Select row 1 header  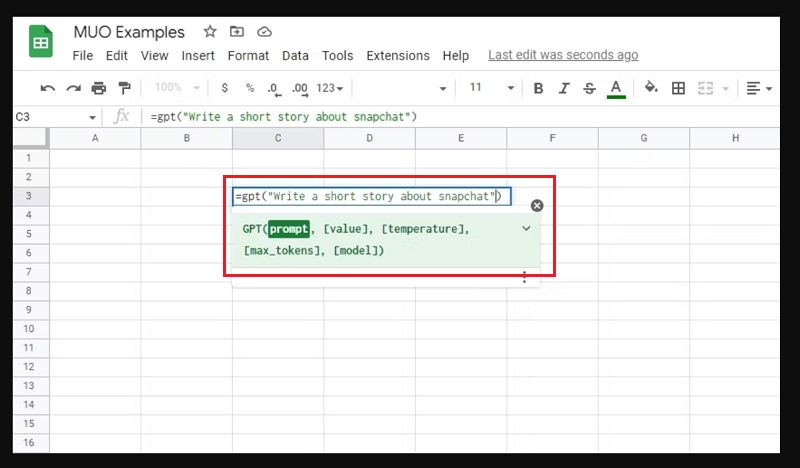(29, 158)
